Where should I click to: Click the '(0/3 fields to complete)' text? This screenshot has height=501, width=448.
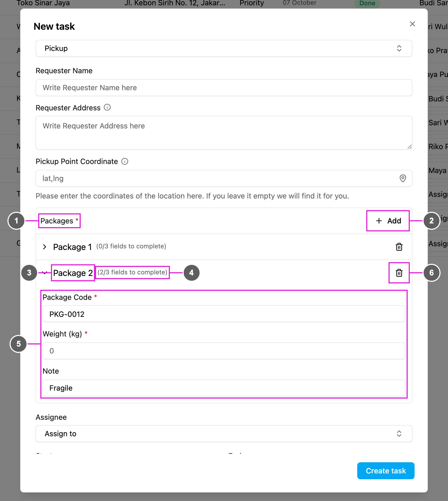(x=131, y=246)
